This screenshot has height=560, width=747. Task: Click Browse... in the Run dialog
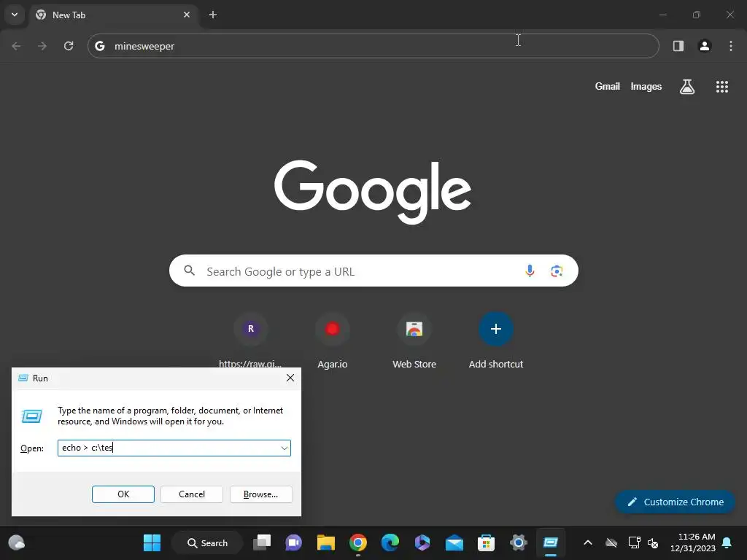pos(260,494)
